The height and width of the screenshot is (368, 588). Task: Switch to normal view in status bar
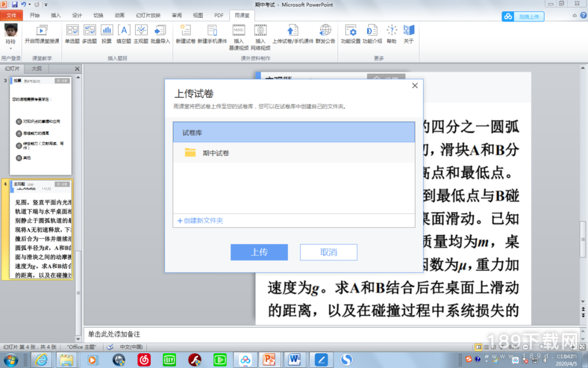tap(478, 347)
